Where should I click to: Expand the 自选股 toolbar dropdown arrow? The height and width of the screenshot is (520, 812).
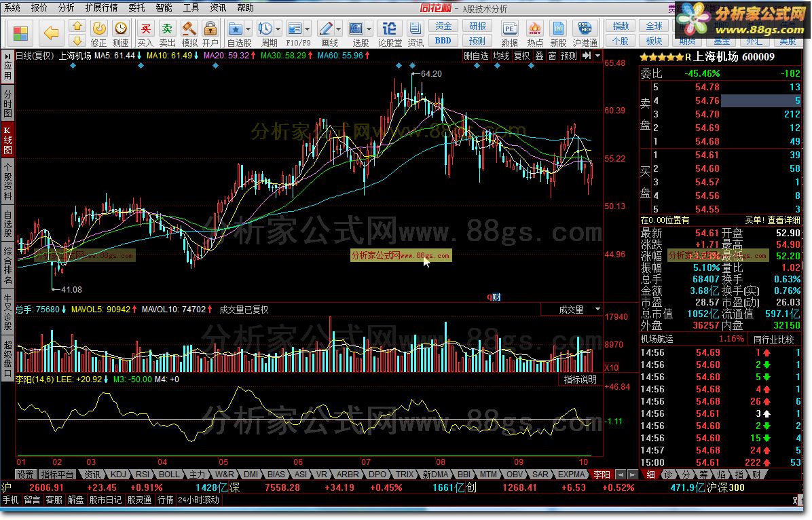[248, 29]
